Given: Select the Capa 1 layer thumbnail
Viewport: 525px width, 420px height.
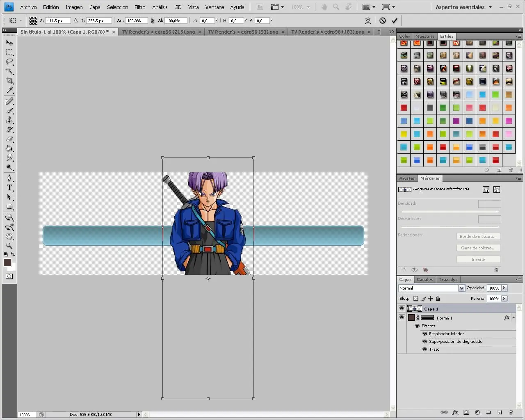Looking at the screenshot, I should click(x=415, y=308).
